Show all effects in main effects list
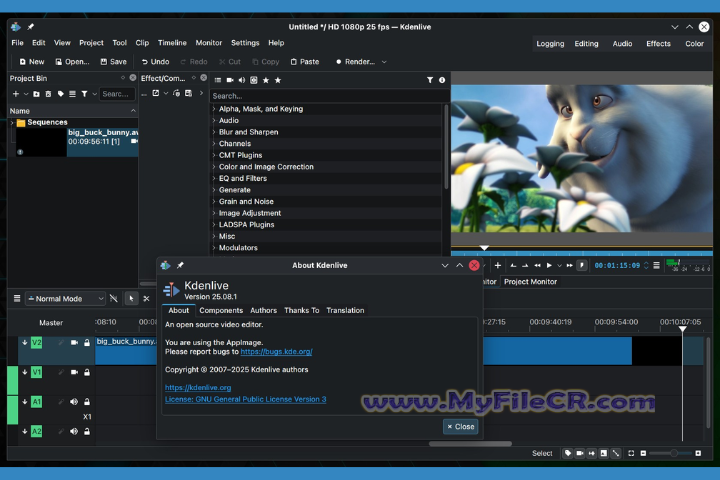 tap(218, 80)
